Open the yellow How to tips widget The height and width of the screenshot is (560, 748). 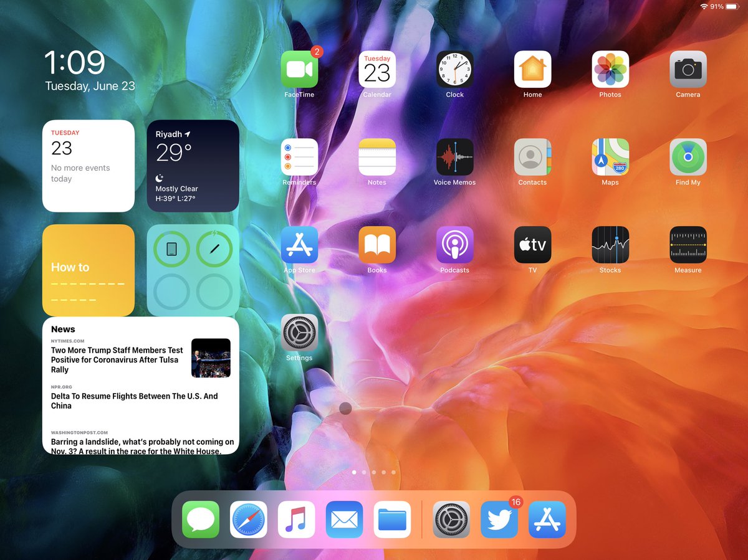[89, 271]
